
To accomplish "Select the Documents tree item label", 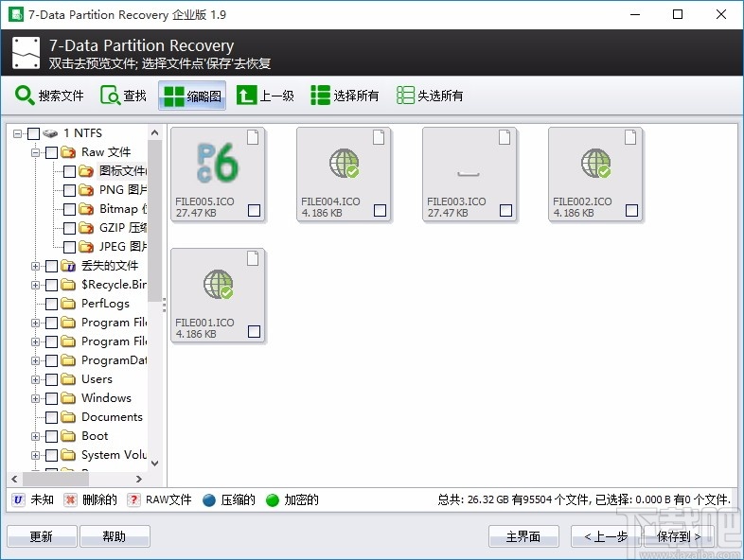I will pos(112,417).
